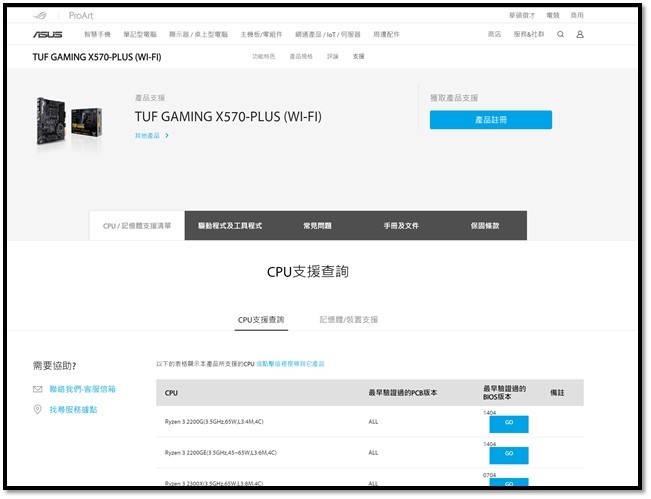Open the 智慧手機 menu
651x499 pixels.
point(98,34)
